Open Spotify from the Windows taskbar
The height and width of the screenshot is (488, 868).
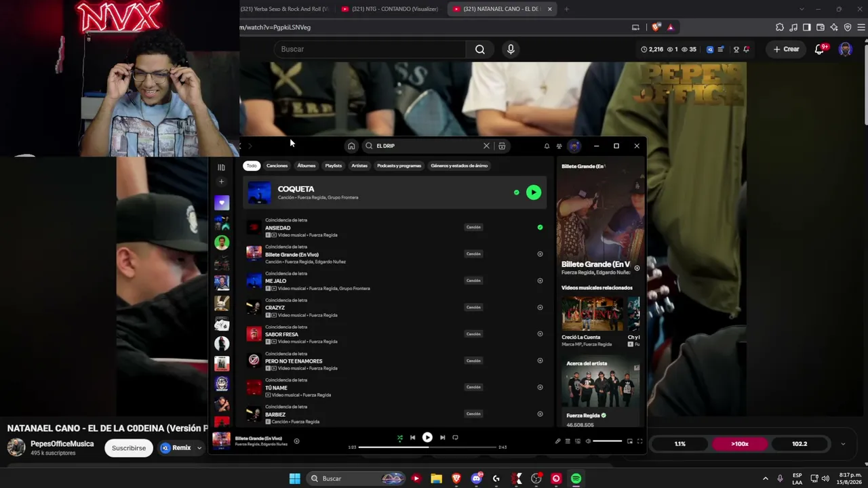click(576, 479)
